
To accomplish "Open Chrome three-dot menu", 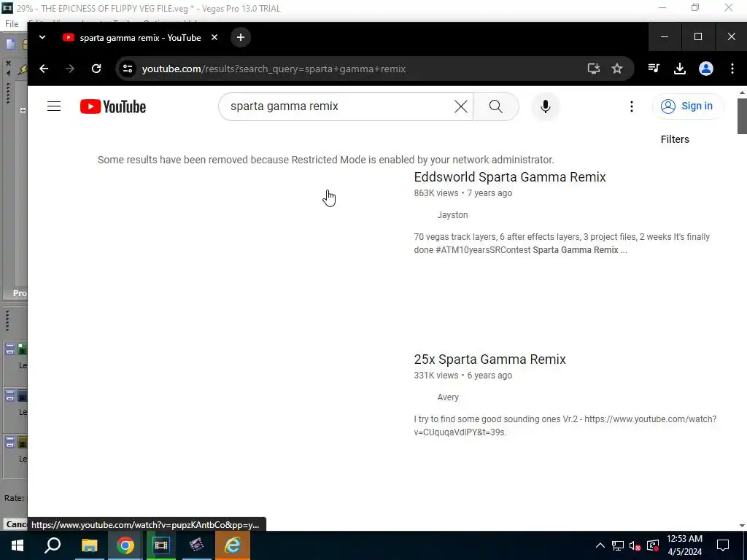I will coord(732,69).
